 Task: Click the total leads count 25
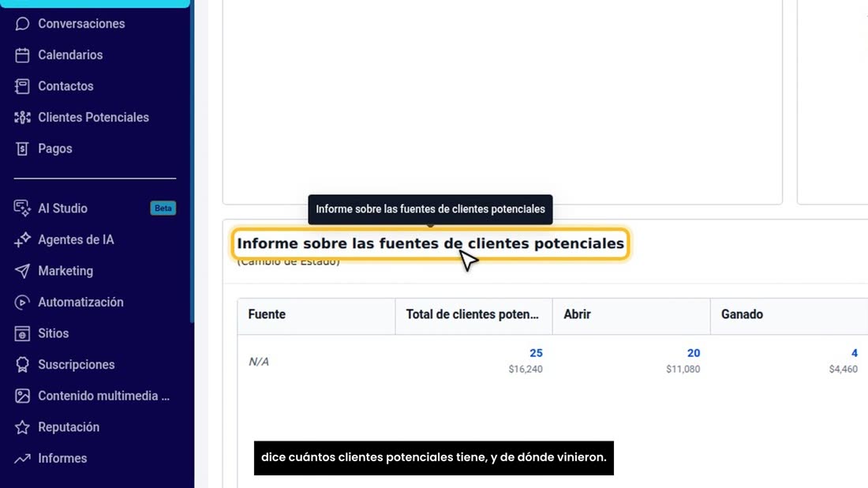[536, 354]
